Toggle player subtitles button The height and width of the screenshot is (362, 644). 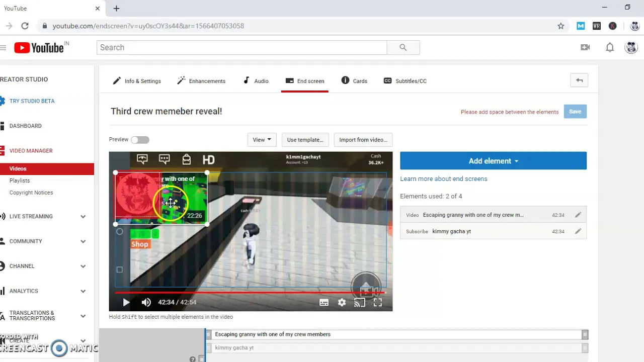click(x=324, y=302)
